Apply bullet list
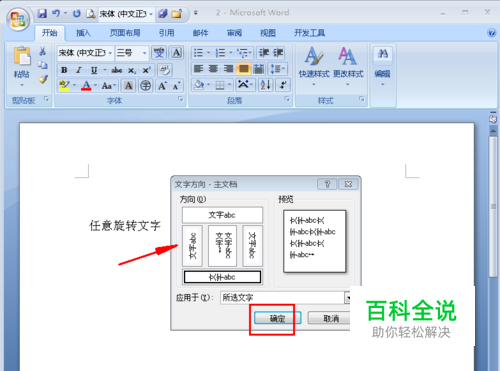The width and height of the screenshot is (500, 371). pyautogui.click(x=198, y=53)
